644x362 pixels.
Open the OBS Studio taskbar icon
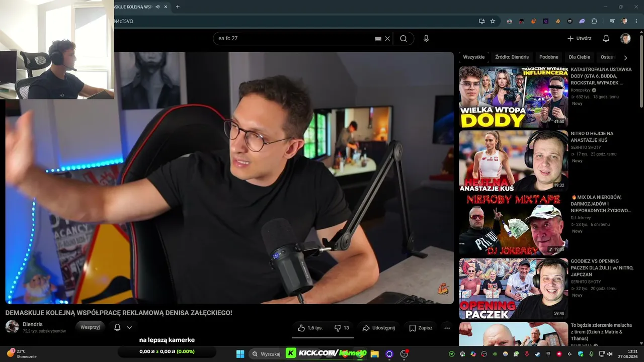point(404,354)
